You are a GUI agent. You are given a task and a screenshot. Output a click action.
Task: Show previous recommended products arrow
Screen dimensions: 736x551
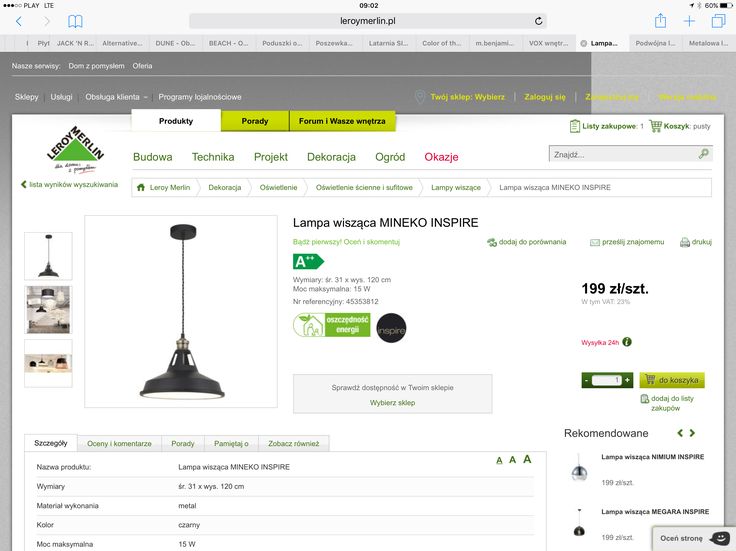tap(680, 433)
